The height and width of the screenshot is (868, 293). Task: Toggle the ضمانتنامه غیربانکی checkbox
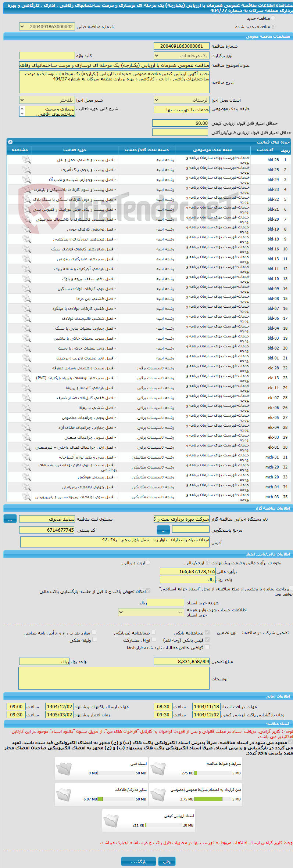tap(153, 632)
